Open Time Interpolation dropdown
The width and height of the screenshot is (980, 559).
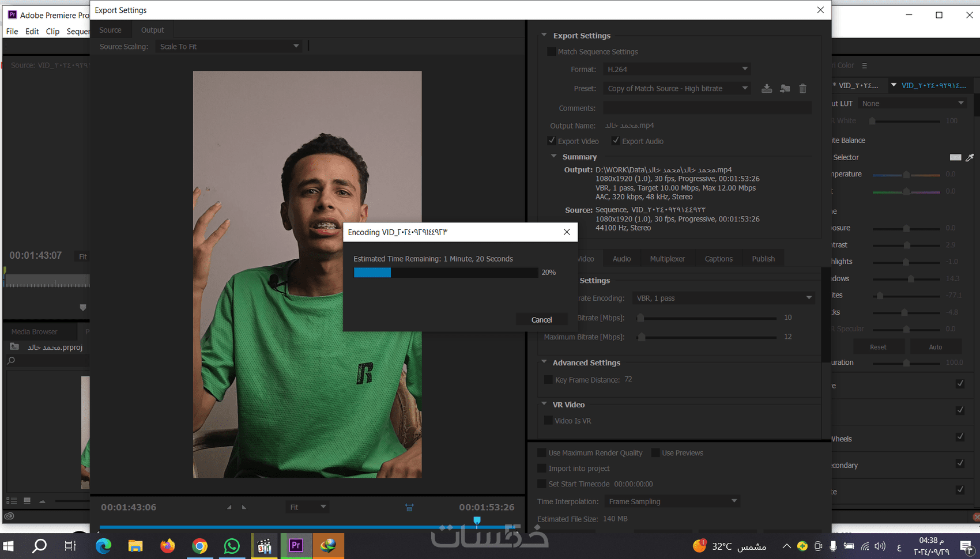tap(672, 501)
